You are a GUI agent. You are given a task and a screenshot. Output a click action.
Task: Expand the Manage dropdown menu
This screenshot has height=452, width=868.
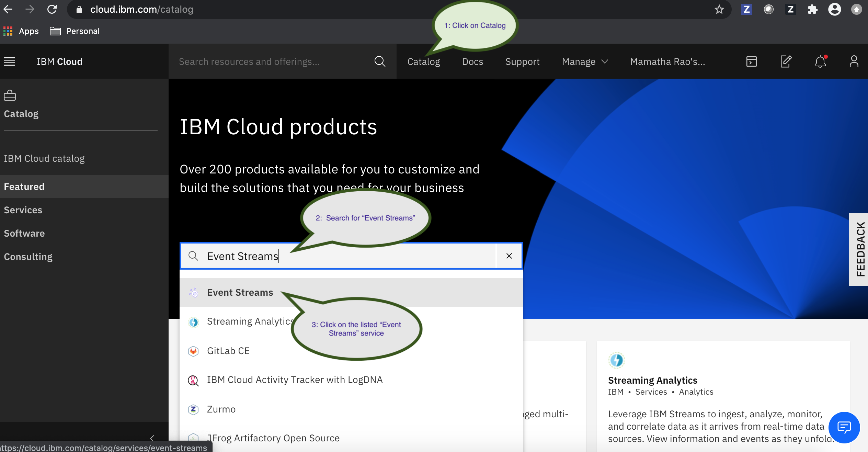(x=585, y=61)
